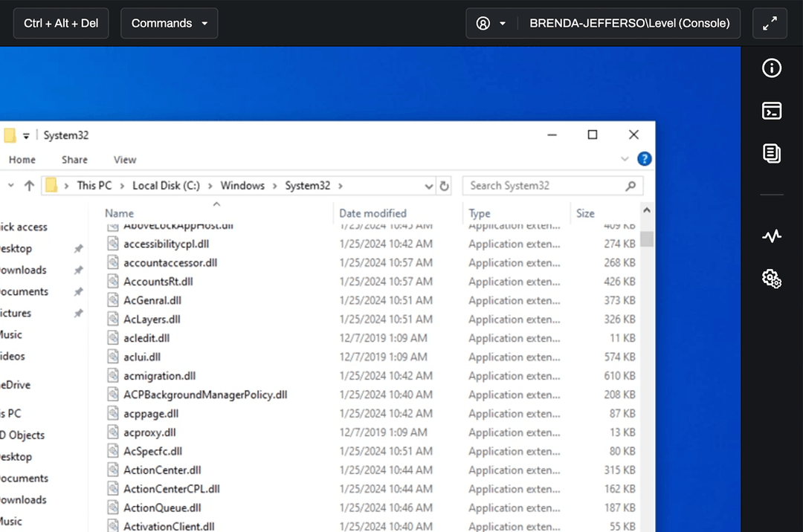
Task: Navigate up one folder level
Action: [28, 185]
